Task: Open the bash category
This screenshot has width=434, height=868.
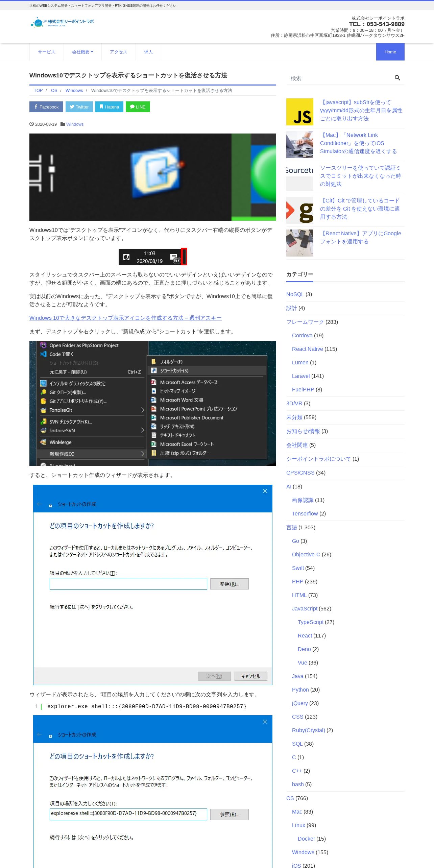Action: tap(298, 785)
